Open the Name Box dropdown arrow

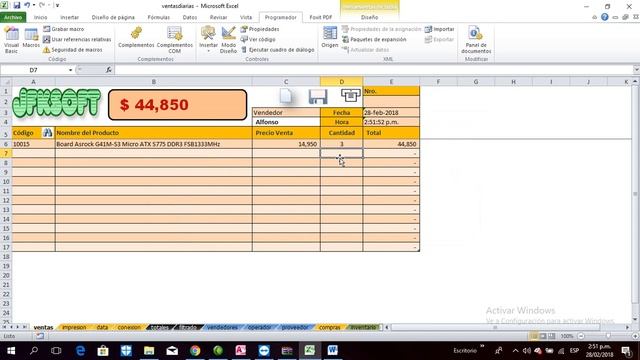[x=70, y=70]
